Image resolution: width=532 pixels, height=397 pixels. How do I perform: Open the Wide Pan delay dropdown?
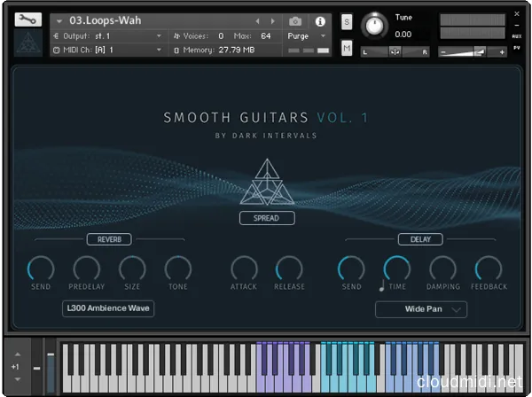(420, 309)
